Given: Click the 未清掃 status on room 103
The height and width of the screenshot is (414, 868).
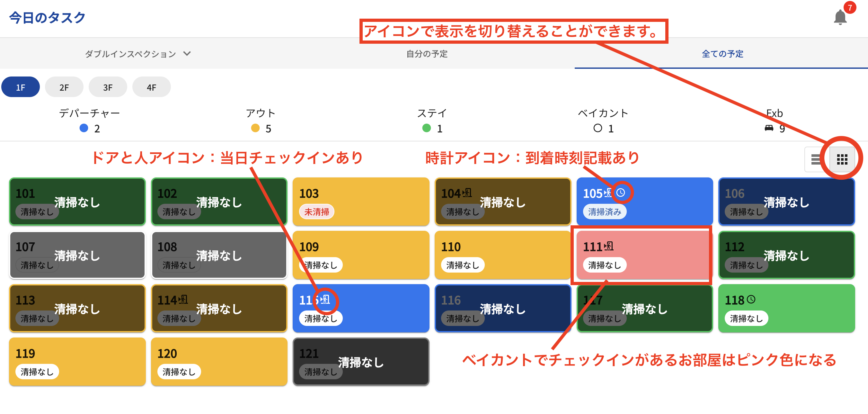Looking at the screenshot, I should pyautogui.click(x=316, y=212).
